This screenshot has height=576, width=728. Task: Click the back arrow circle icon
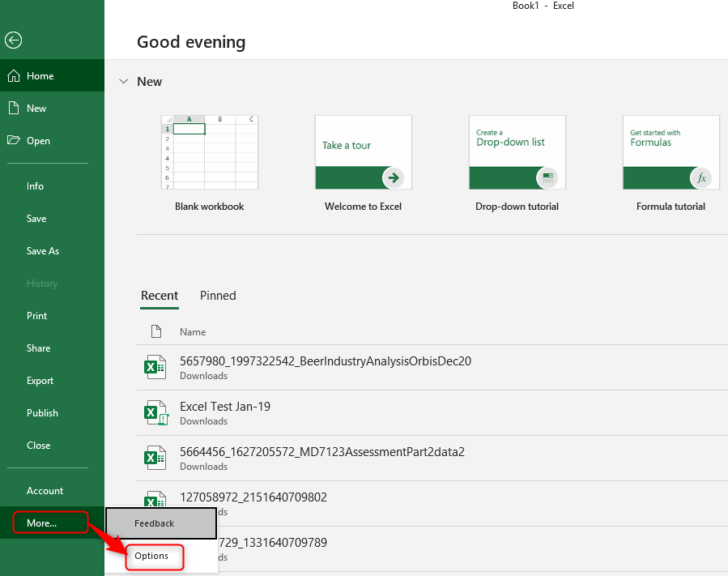14,40
